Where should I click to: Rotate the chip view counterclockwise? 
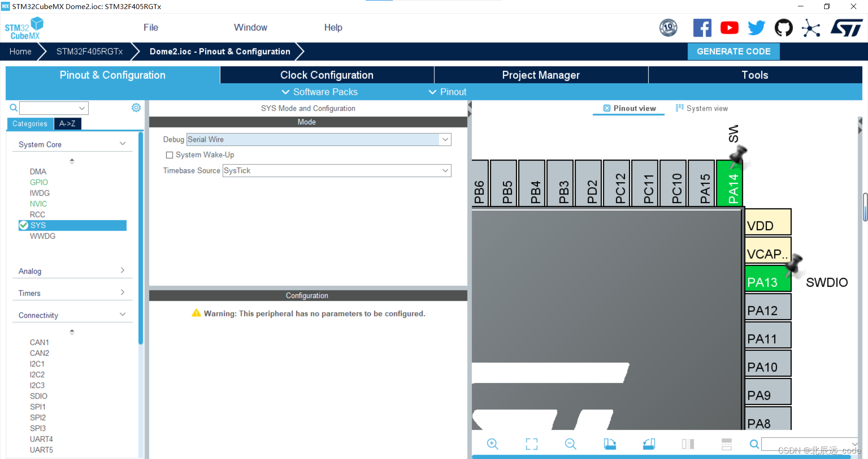pyautogui.click(x=649, y=444)
